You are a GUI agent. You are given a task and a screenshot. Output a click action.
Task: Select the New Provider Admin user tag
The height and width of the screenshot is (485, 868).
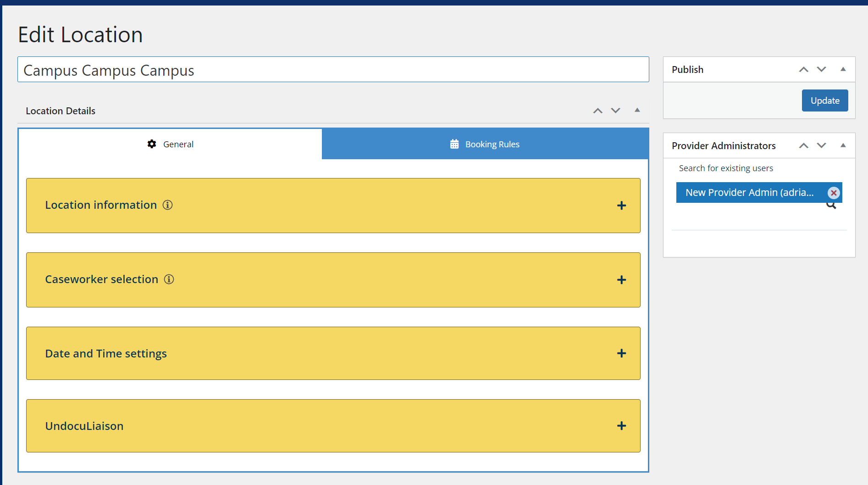point(747,192)
